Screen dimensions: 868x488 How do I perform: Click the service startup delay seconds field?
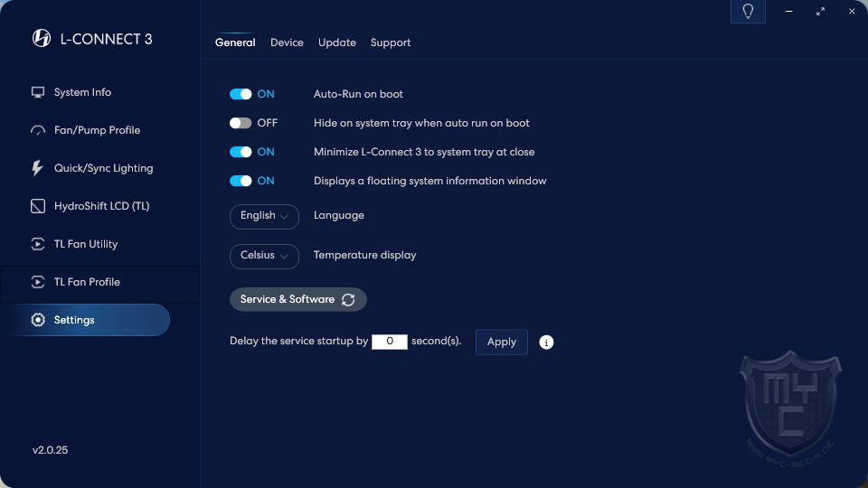pos(389,342)
